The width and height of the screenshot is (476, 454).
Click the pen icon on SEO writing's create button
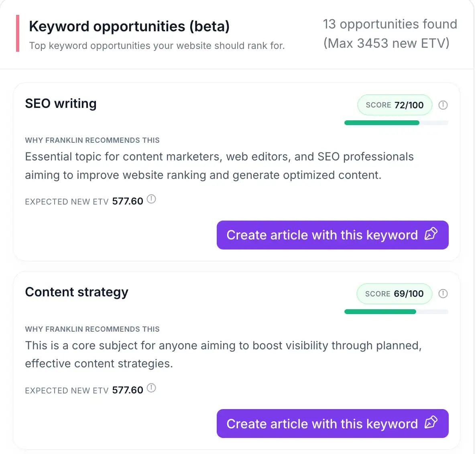pyautogui.click(x=431, y=235)
